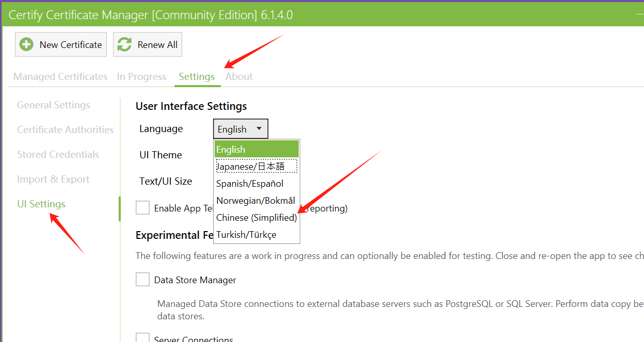Click the UI Theme label

160,155
